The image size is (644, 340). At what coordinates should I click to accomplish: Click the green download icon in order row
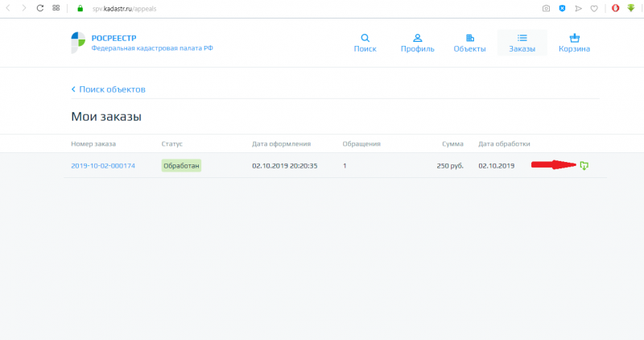(x=584, y=165)
